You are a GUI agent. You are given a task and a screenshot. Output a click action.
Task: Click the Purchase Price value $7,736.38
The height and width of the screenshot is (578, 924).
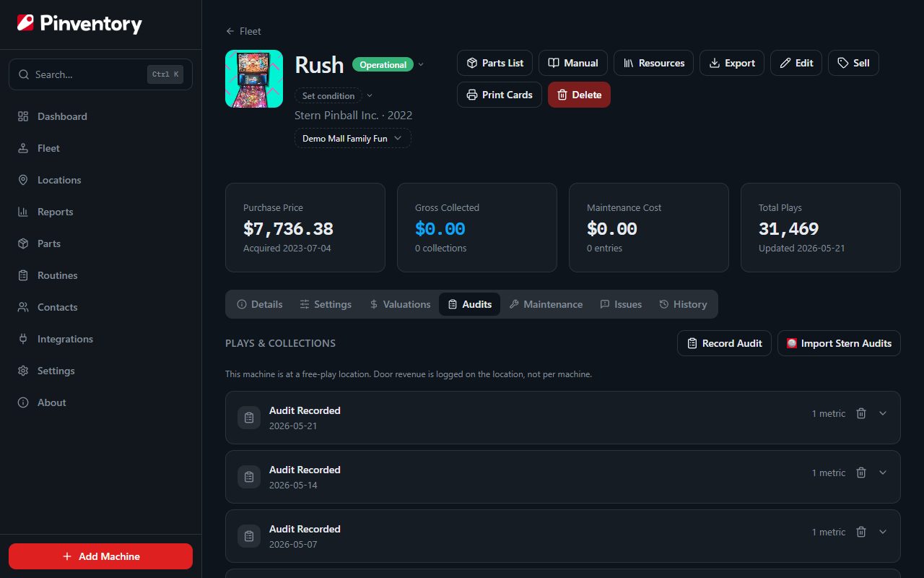288,229
